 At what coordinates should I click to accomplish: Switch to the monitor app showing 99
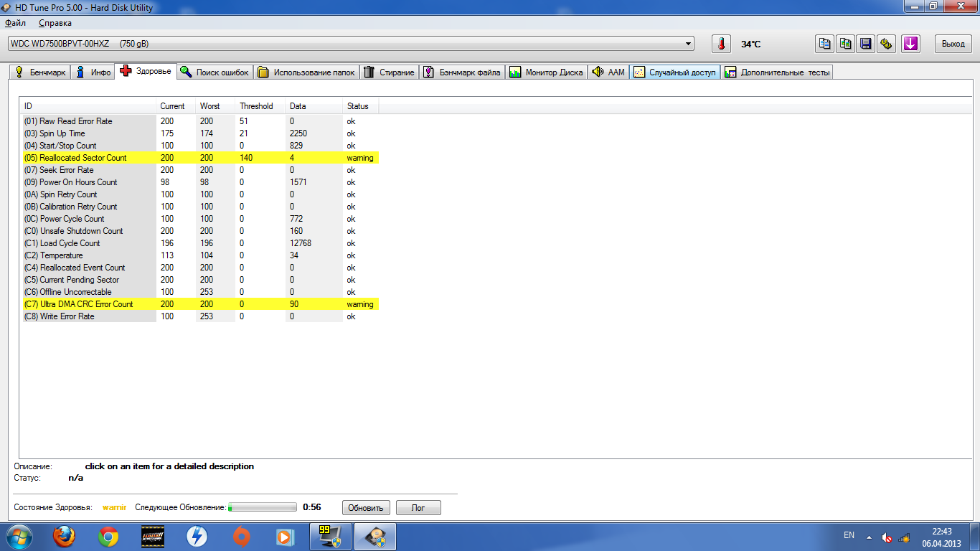point(330,537)
